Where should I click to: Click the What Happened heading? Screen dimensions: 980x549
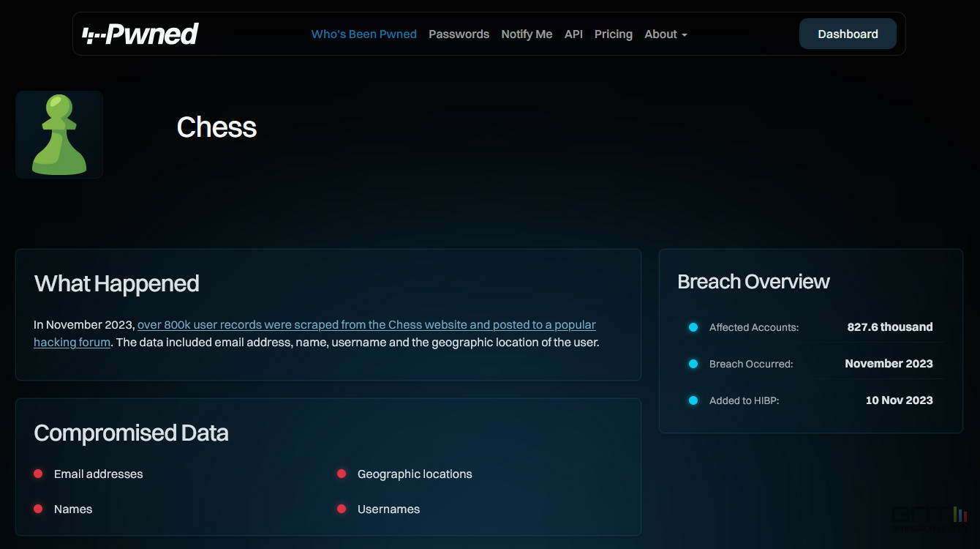[x=117, y=283]
